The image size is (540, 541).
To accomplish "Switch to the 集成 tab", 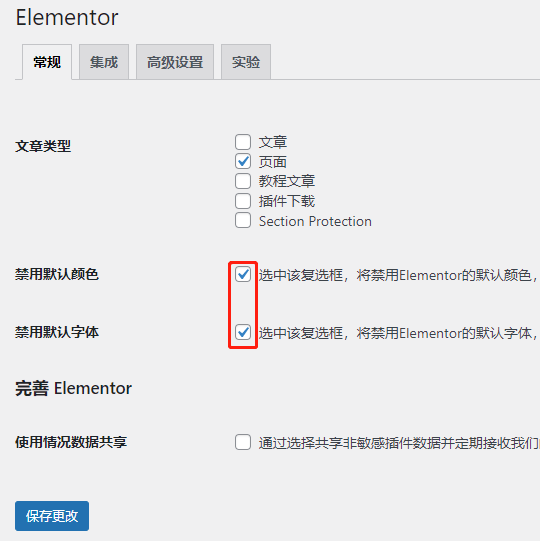I will (x=104, y=62).
